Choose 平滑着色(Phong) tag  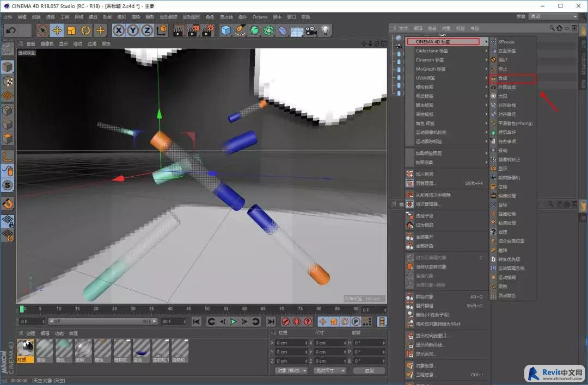point(513,123)
